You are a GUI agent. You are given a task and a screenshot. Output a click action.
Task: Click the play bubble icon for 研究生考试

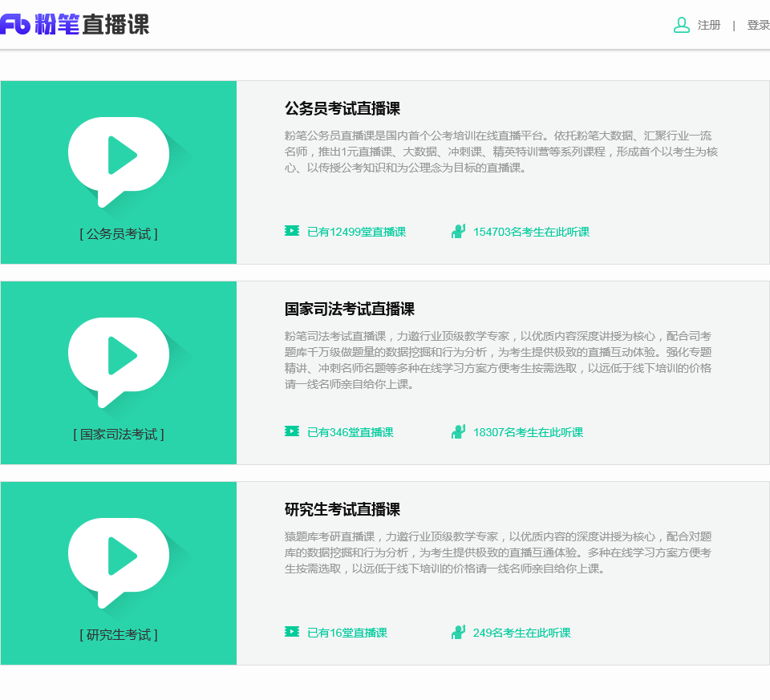[x=119, y=563]
